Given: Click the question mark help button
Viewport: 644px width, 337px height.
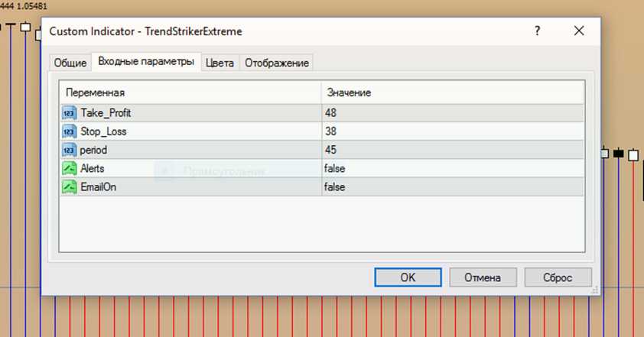Looking at the screenshot, I should tap(537, 31).
